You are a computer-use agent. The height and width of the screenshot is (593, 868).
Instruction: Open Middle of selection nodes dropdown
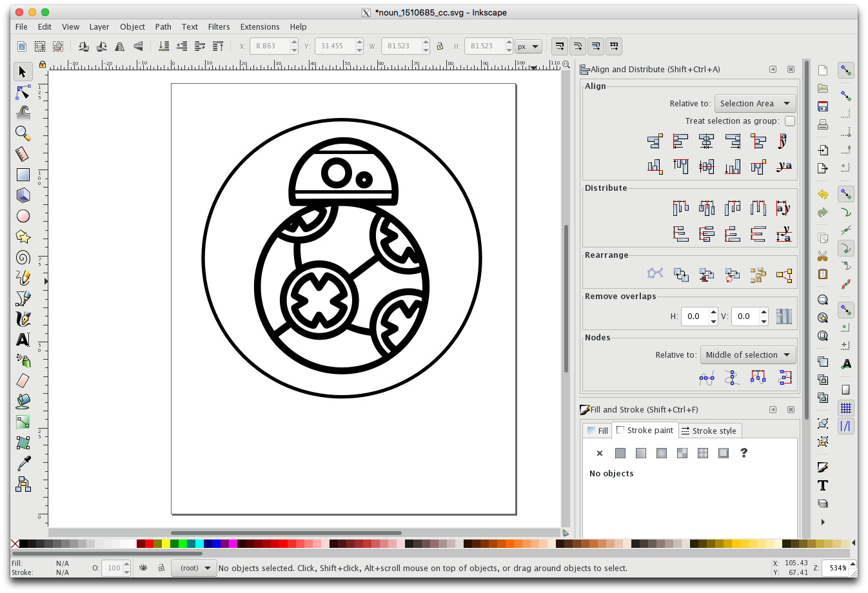click(x=748, y=355)
